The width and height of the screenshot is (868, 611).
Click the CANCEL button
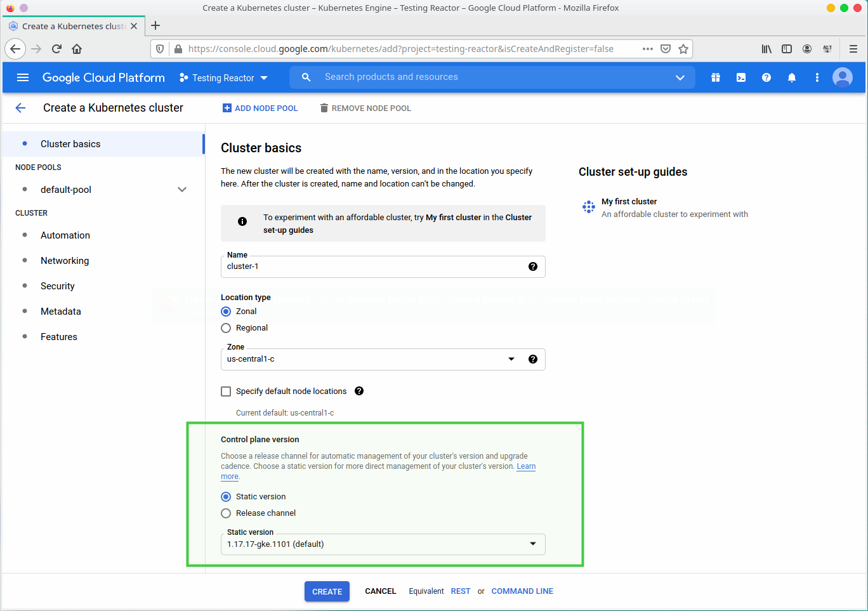click(x=381, y=591)
